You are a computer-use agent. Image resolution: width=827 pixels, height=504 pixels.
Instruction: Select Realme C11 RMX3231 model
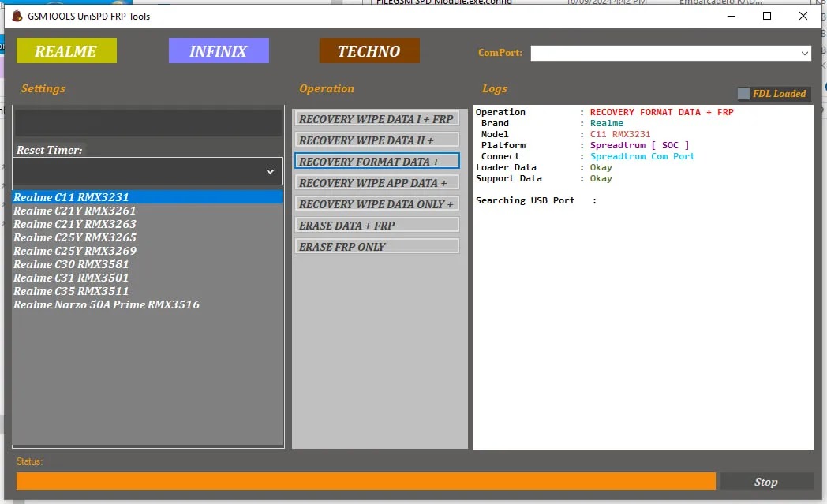[147, 196]
